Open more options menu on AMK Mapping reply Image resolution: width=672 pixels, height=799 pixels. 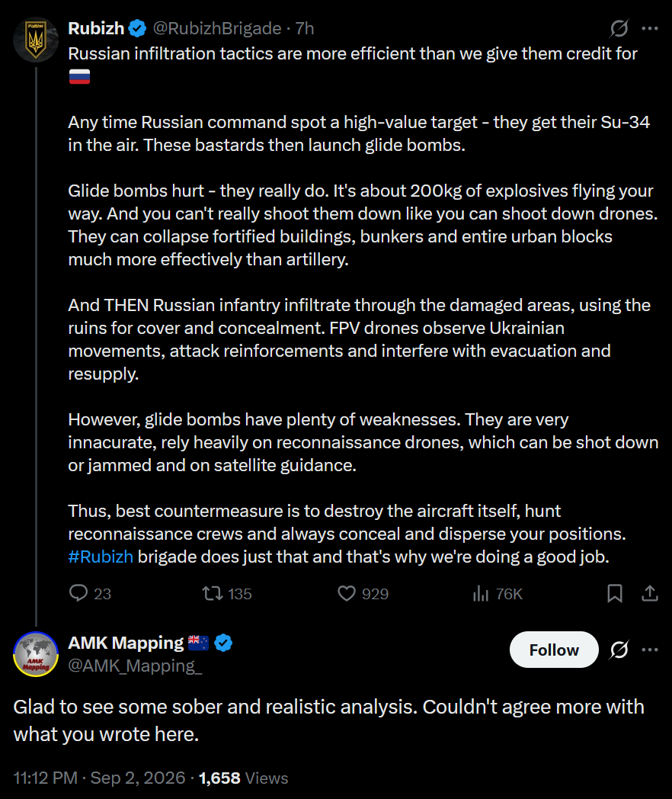click(x=650, y=650)
